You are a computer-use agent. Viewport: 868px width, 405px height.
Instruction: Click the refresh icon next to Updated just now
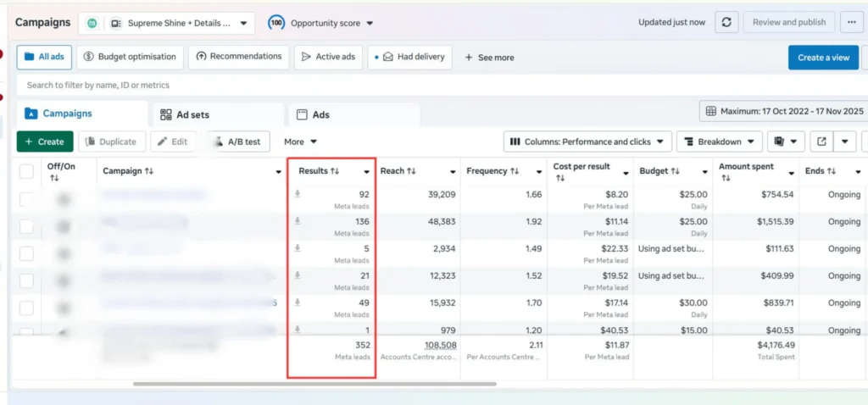(x=726, y=23)
